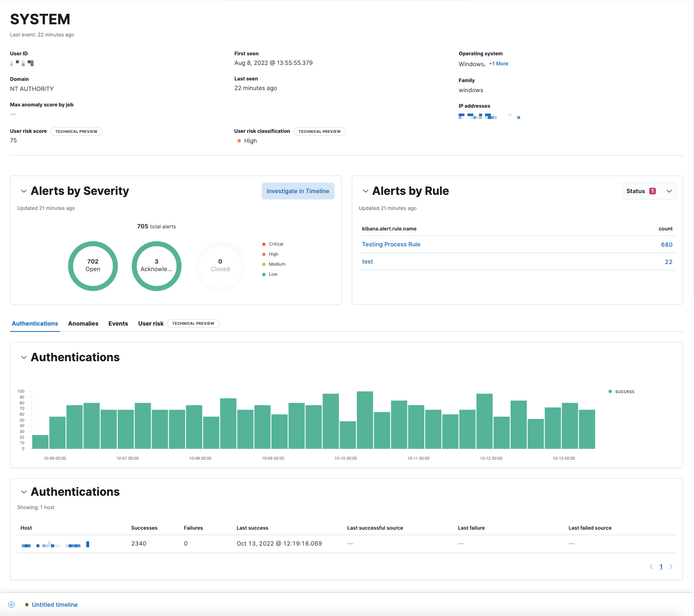This screenshot has width=694, height=616.
Task: Click the Low severity legend dot
Action: [x=264, y=274]
